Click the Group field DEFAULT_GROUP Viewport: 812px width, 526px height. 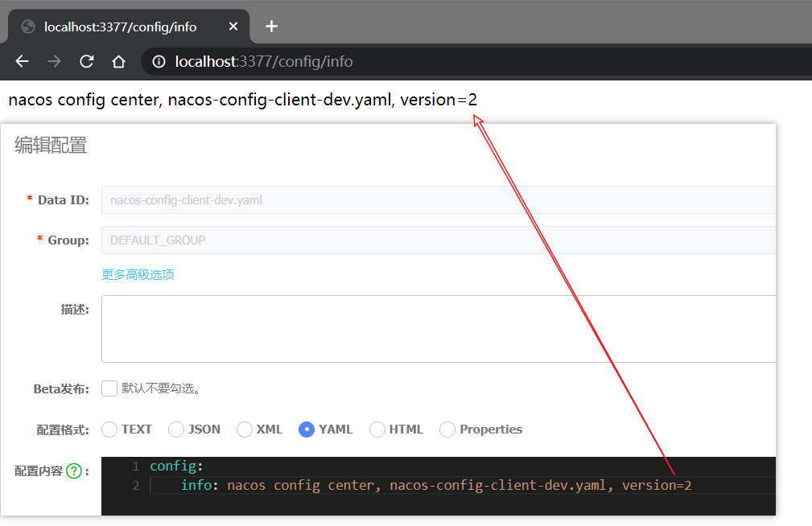pyautogui.click(x=438, y=240)
